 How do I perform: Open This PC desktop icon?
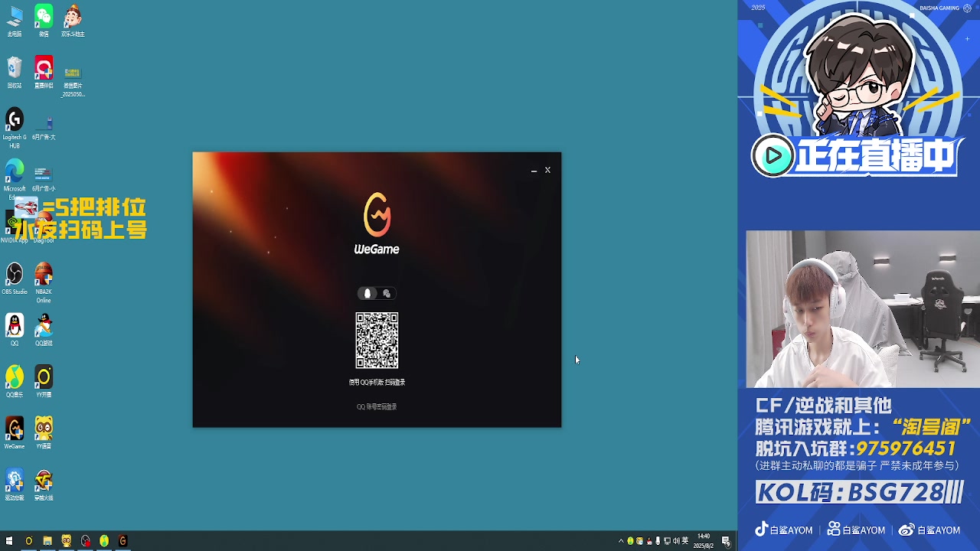tap(15, 21)
